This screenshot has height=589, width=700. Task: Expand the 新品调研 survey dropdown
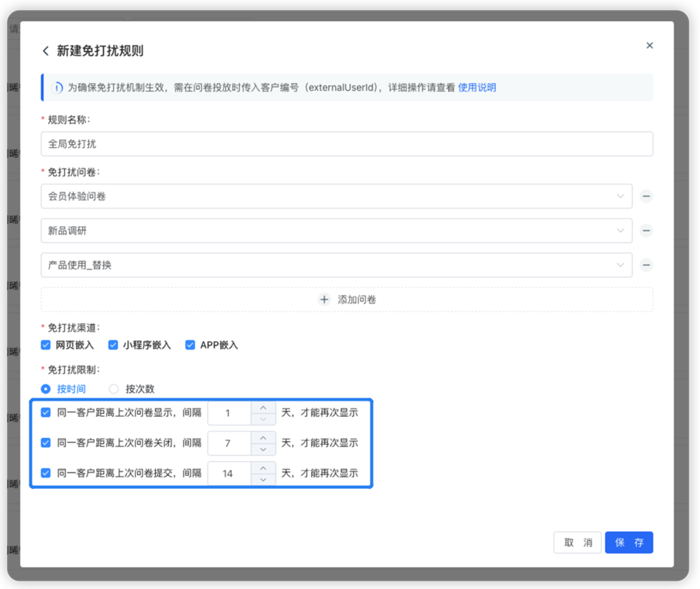coord(336,231)
